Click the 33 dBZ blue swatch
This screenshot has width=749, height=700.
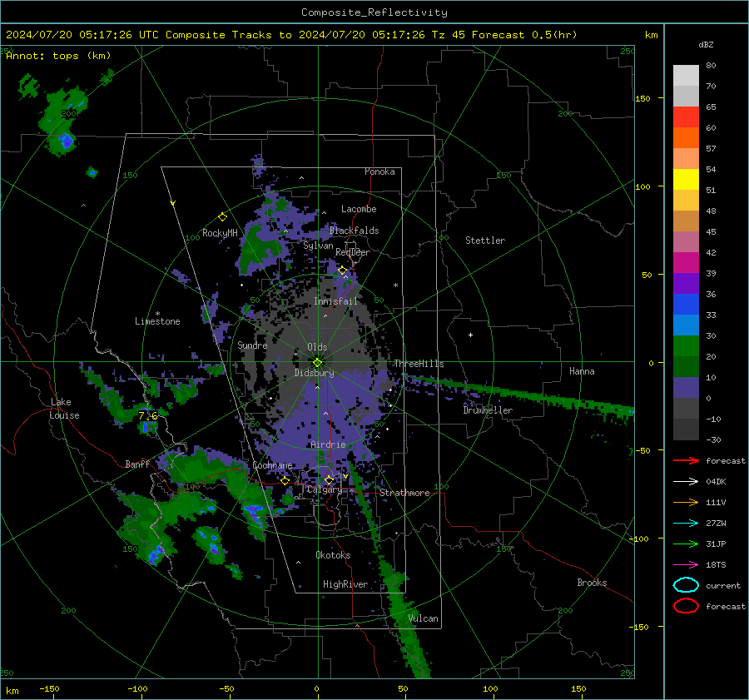coord(686,304)
